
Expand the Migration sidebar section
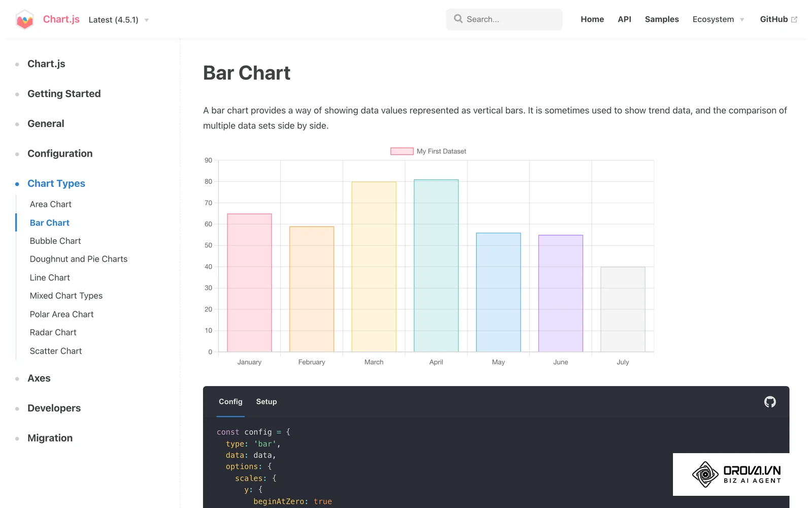(50, 438)
